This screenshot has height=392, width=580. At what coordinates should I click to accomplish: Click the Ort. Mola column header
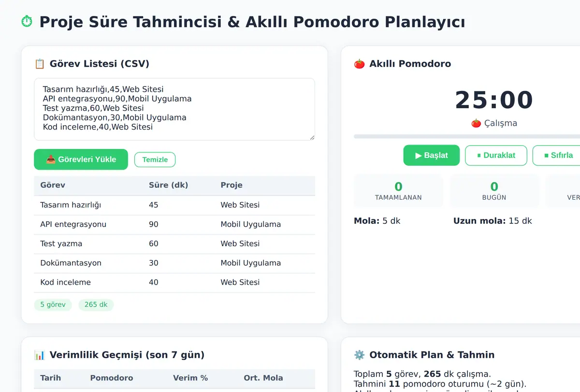263,378
